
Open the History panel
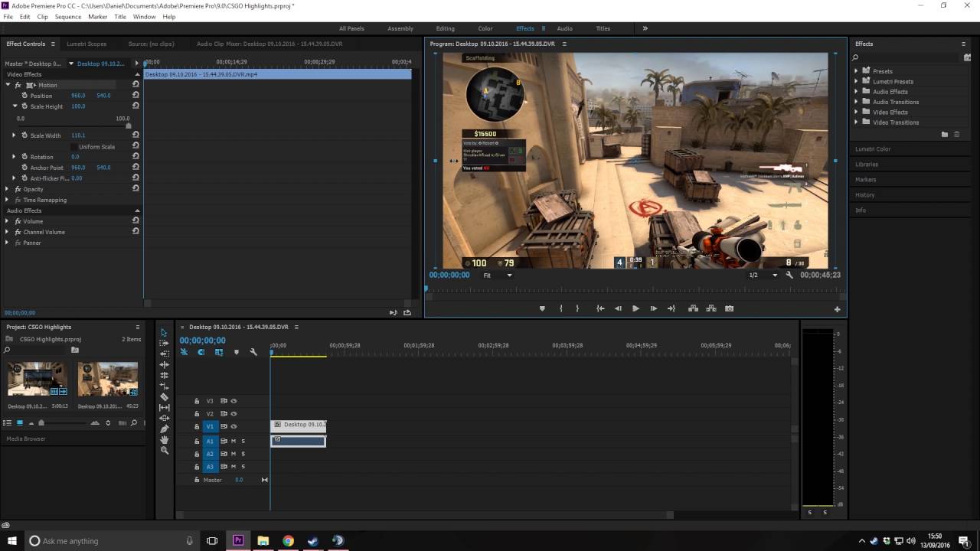[864, 195]
